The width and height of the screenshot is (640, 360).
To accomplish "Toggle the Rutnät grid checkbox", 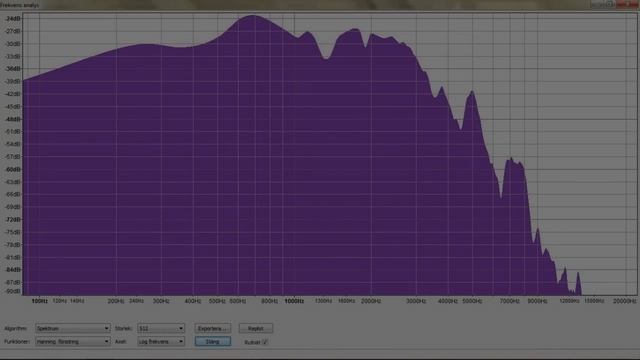I will click(x=265, y=342).
